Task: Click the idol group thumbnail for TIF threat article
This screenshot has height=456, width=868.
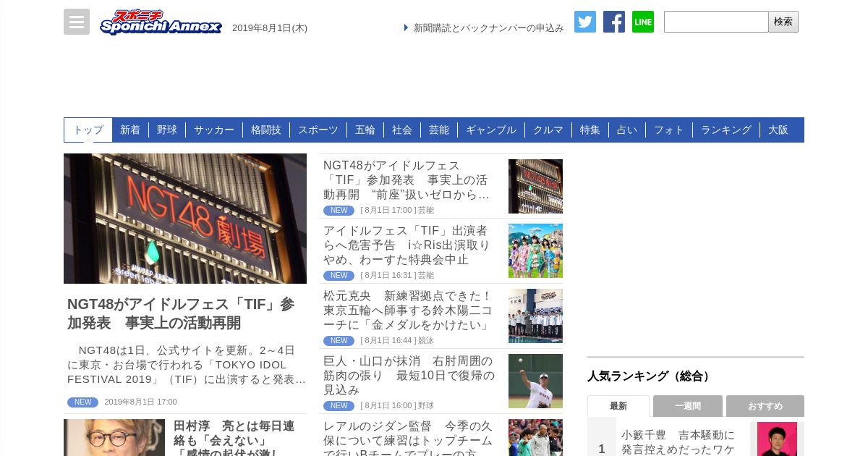Action: coord(535,251)
